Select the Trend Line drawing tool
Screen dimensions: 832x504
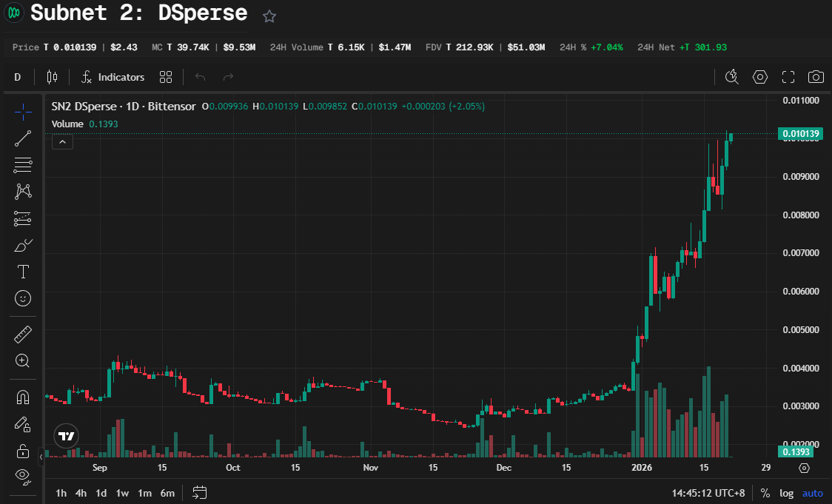point(23,138)
